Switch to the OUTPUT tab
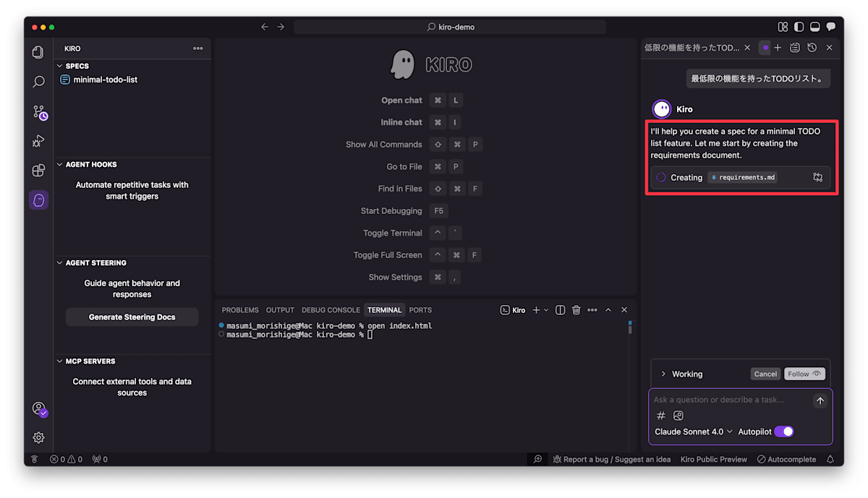This screenshot has width=868, height=498. pyautogui.click(x=280, y=310)
